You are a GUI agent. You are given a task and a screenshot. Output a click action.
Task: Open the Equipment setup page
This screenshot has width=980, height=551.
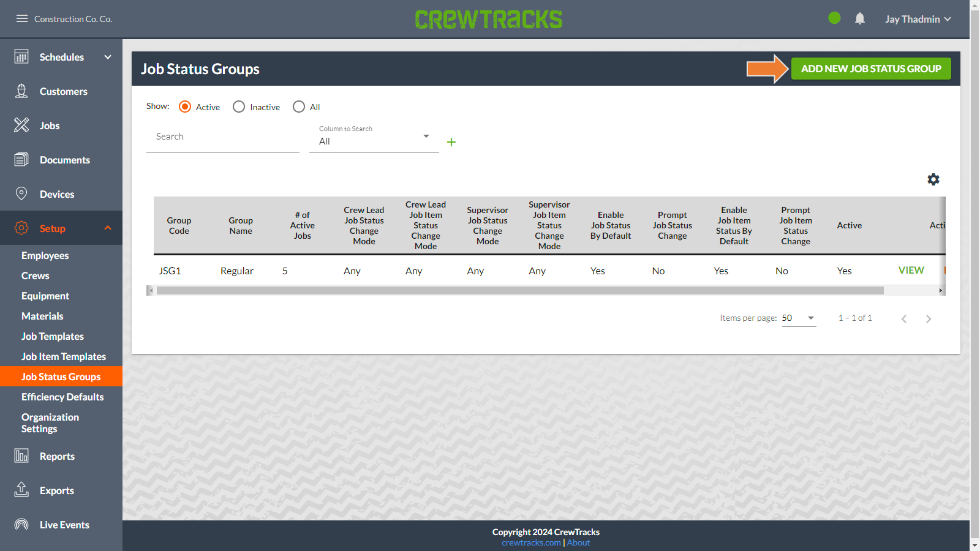click(45, 296)
